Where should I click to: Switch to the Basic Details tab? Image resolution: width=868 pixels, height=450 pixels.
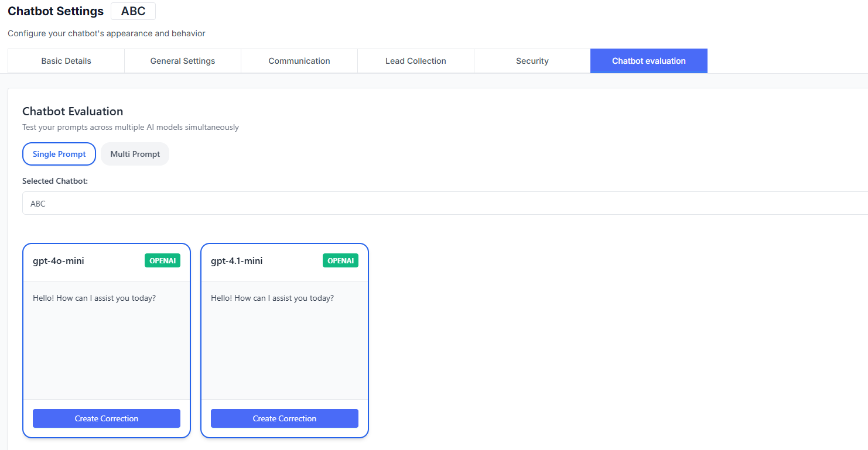point(66,60)
